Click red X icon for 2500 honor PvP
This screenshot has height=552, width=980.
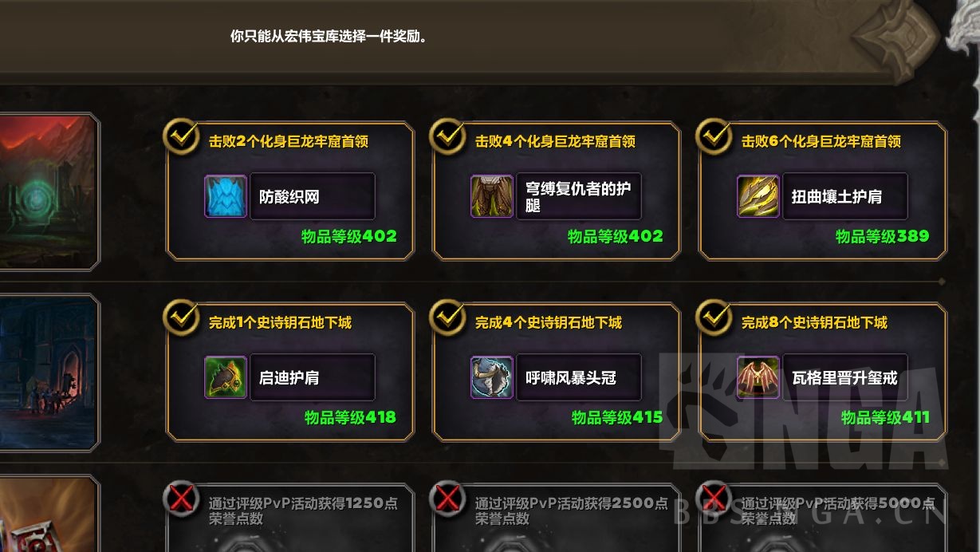(447, 499)
